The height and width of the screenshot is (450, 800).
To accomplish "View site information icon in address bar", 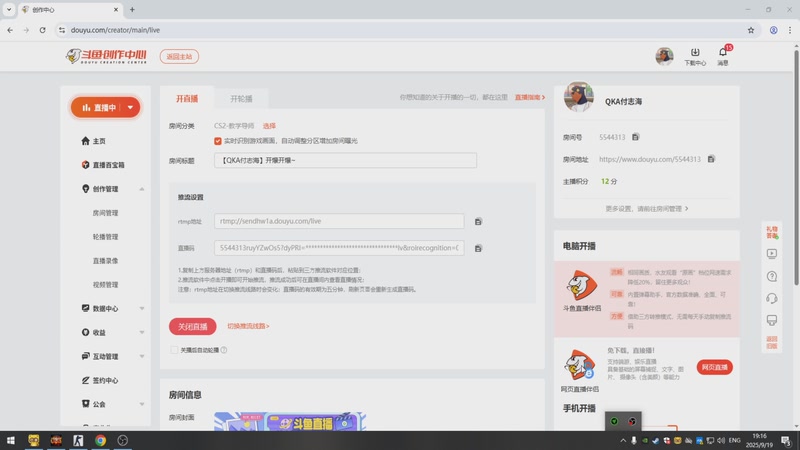I will pos(62,30).
